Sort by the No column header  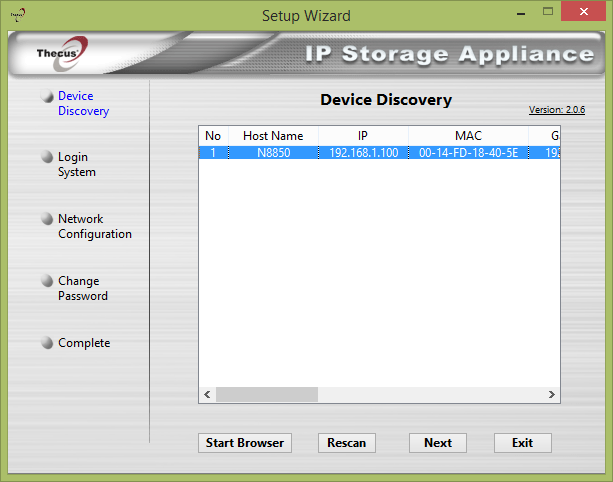(x=213, y=136)
